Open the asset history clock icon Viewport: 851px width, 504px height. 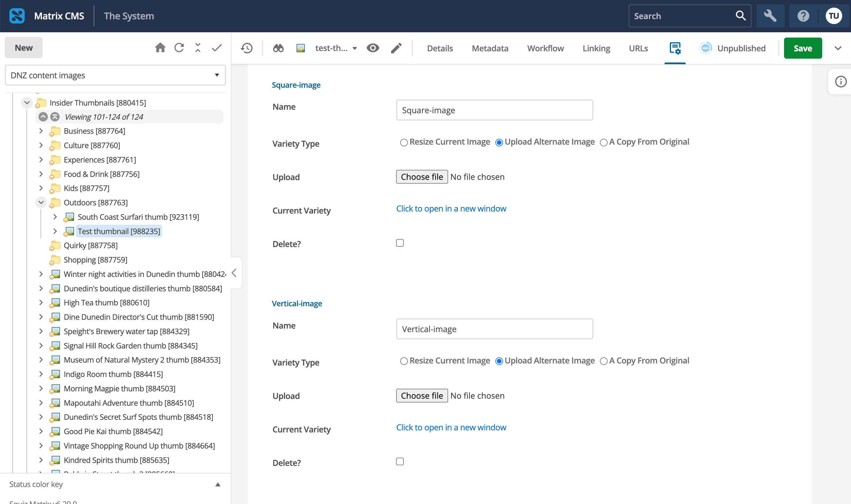[x=247, y=48]
